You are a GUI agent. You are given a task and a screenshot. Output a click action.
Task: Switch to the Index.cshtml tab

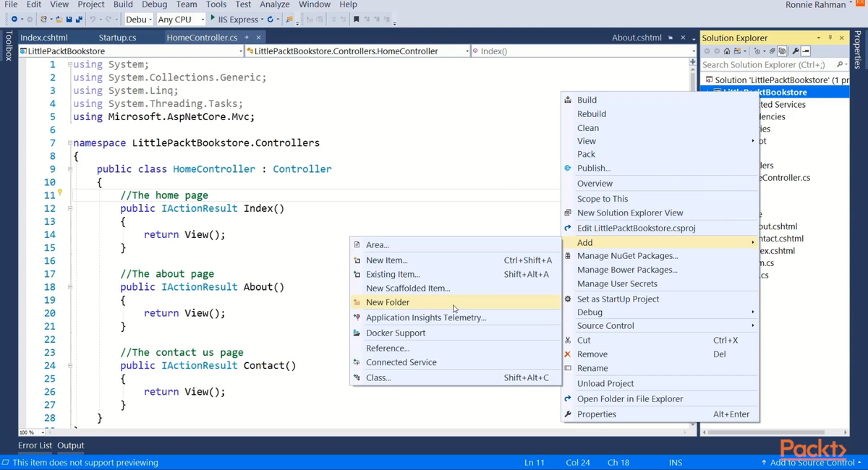point(44,38)
